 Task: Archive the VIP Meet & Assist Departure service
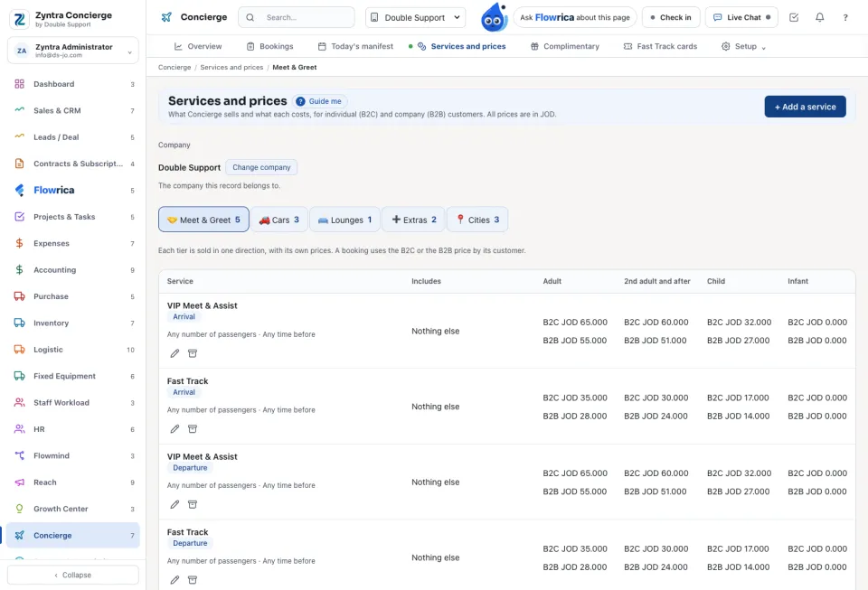[x=193, y=504]
